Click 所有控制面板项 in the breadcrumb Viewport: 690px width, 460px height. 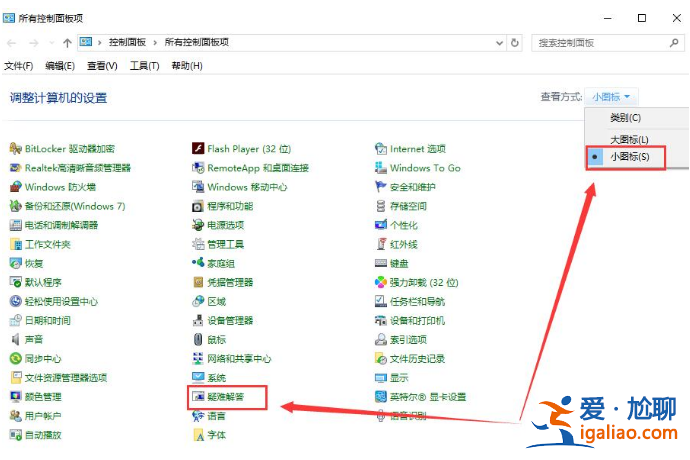pyautogui.click(x=197, y=42)
